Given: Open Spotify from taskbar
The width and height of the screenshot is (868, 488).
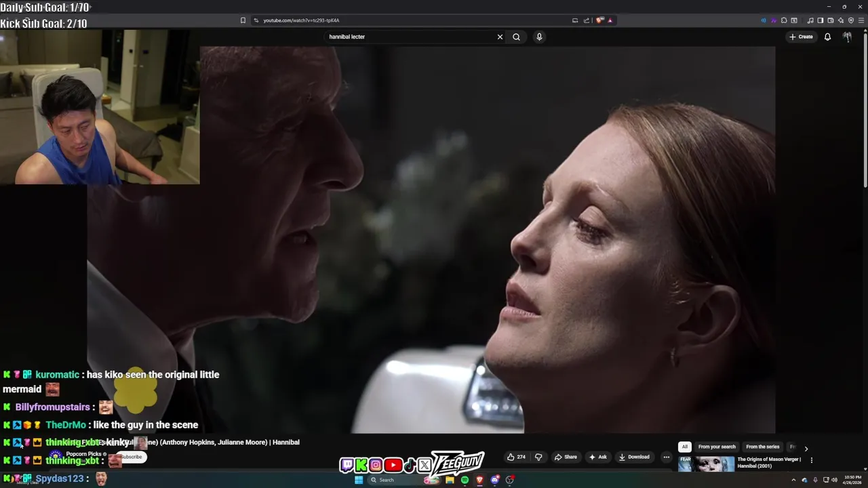Looking at the screenshot, I should pyautogui.click(x=465, y=480).
